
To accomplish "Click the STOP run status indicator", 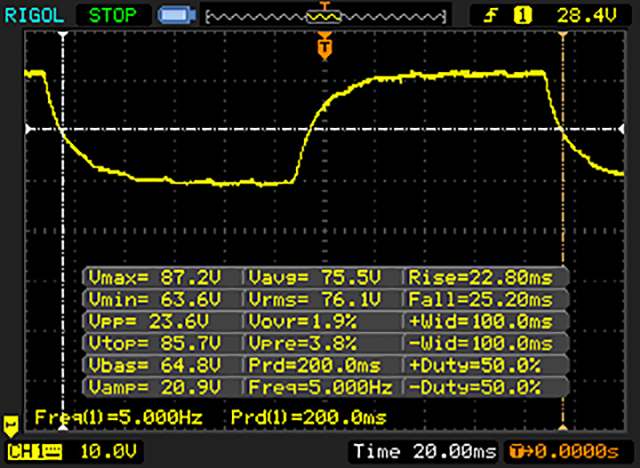I will pyautogui.click(x=113, y=16).
